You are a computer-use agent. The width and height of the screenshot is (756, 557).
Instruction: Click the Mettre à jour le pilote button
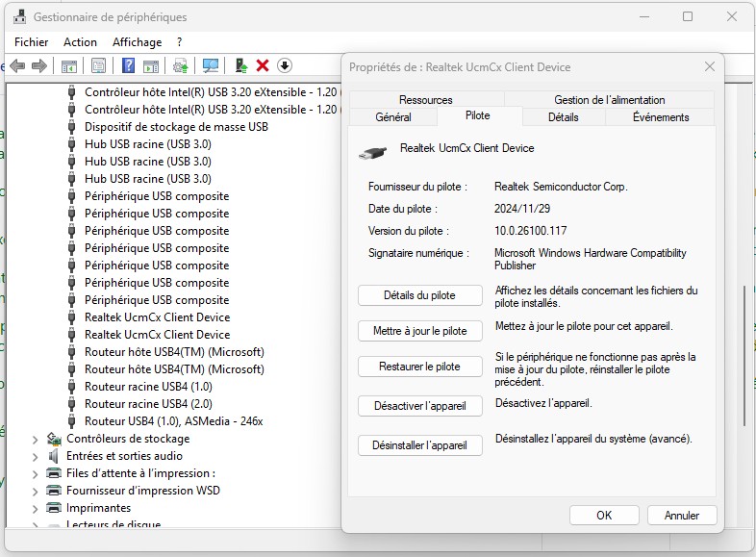(x=419, y=331)
